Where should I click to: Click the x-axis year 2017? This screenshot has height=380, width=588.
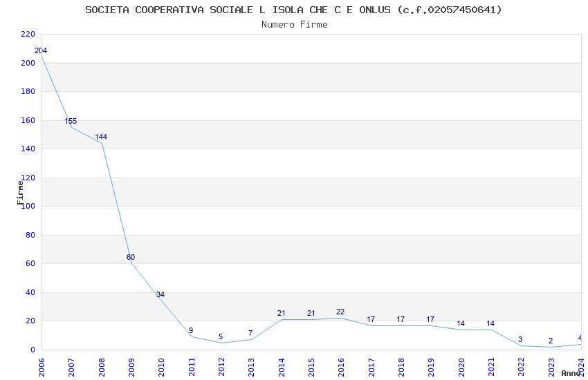click(371, 368)
